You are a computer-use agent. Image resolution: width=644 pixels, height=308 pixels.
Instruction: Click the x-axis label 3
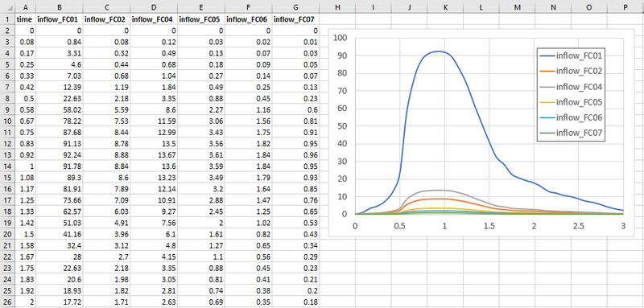(623, 226)
